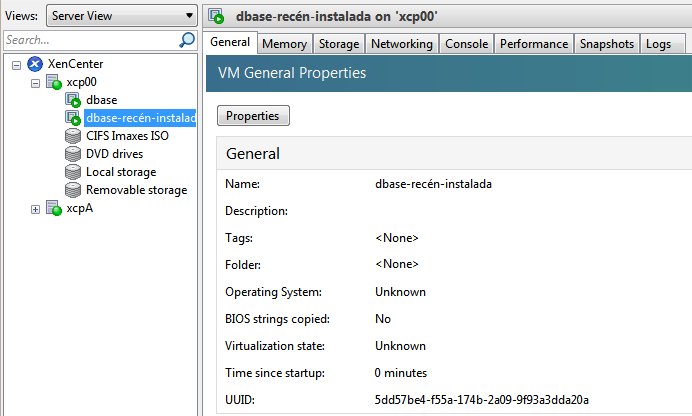Select the dbase-recén-instalada label in the tree
Image resolution: width=692 pixels, height=416 pixels.
click(140, 118)
